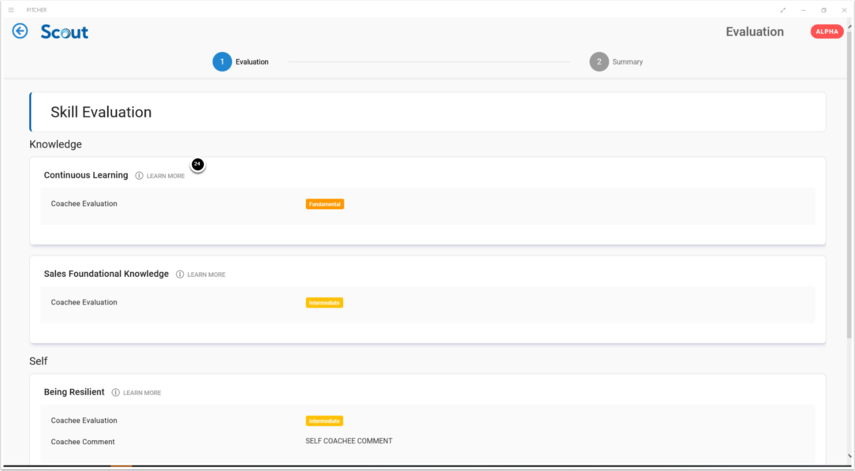Click the SELF COACHEE COMMENT text
Image resolution: width=855 pixels, height=471 pixels.
tap(349, 441)
